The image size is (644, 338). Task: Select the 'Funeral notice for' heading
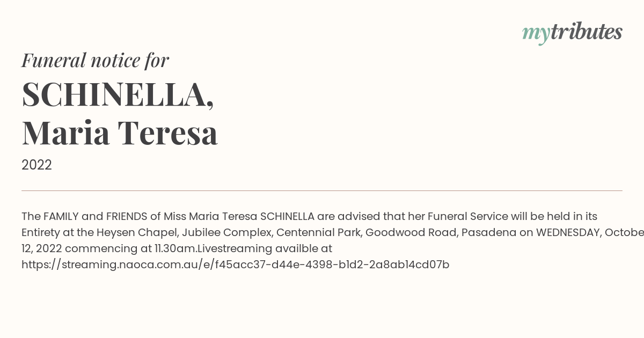coord(95,61)
